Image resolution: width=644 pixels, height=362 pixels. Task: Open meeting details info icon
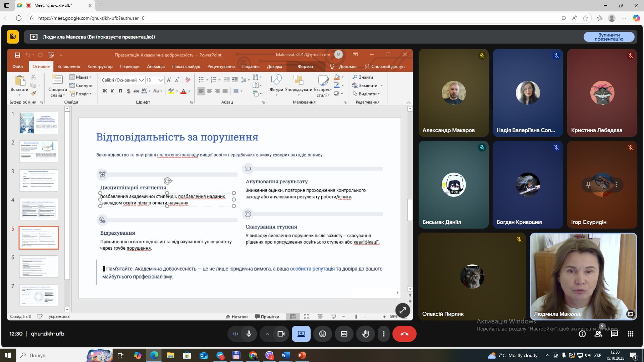click(582, 334)
